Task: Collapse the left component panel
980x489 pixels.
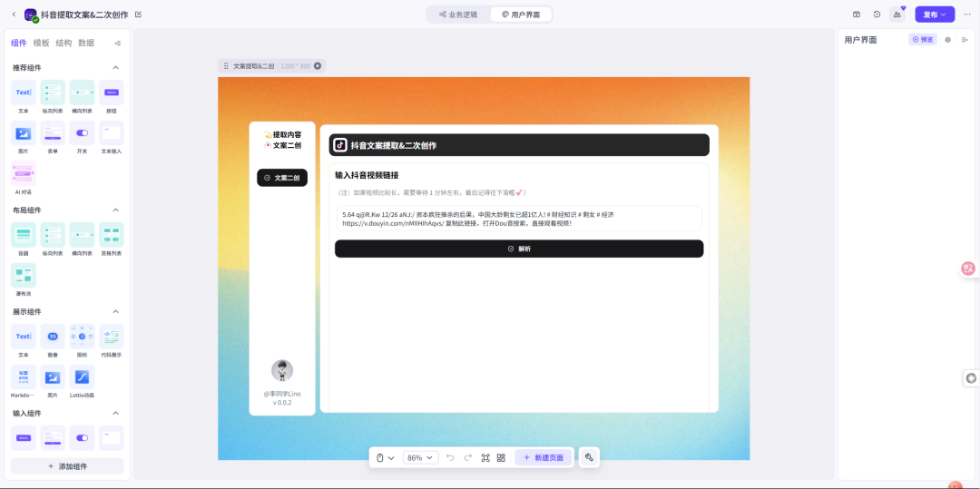Action: click(117, 43)
